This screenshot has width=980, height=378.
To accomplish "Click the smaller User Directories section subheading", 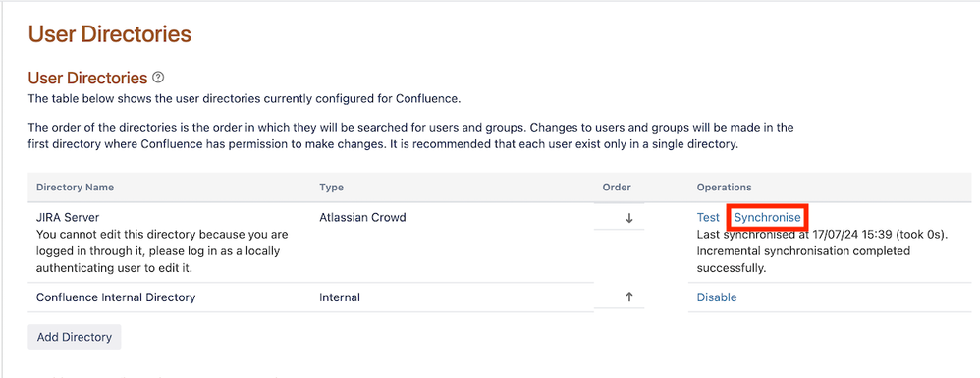I will [87, 79].
